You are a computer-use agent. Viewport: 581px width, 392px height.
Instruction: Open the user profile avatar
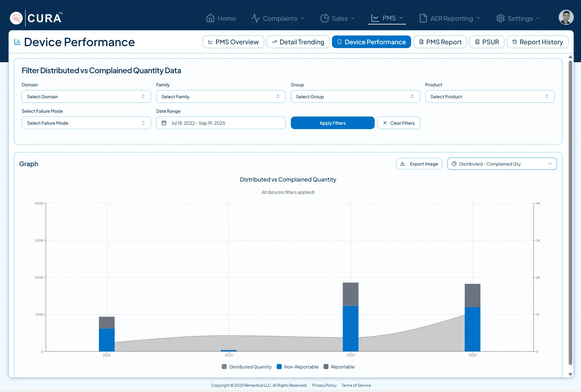[x=566, y=18]
